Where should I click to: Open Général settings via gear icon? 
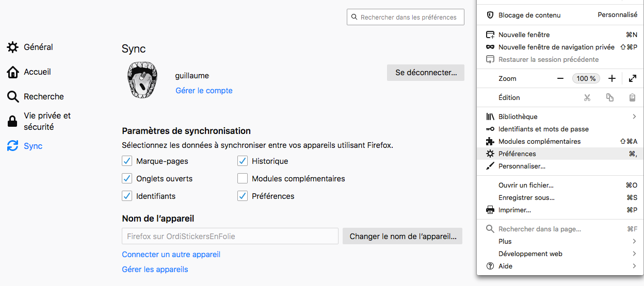click(x=13, y=47)
